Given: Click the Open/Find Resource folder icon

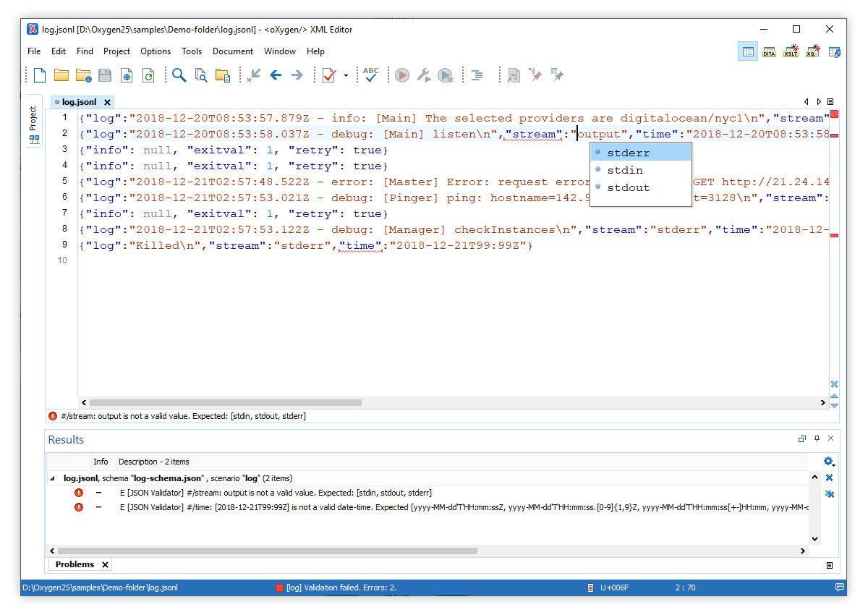Looking at the screenshot, I should (223, 75).
